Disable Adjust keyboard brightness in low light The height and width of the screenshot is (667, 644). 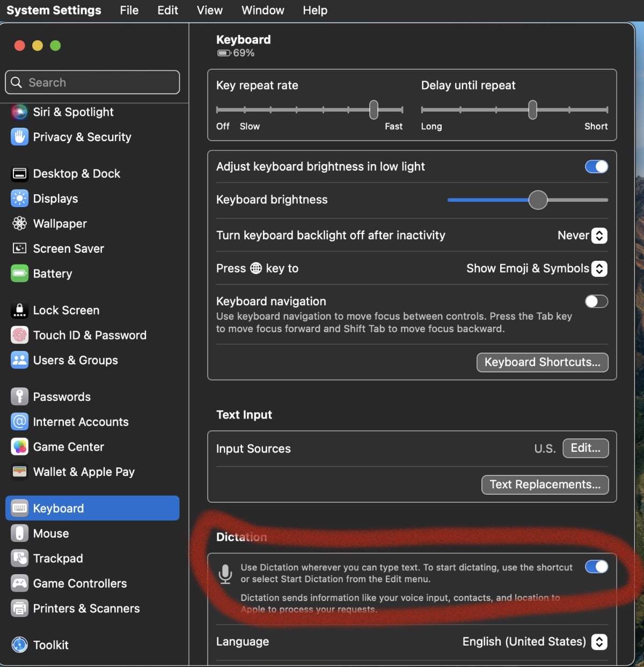coord(596,167)
